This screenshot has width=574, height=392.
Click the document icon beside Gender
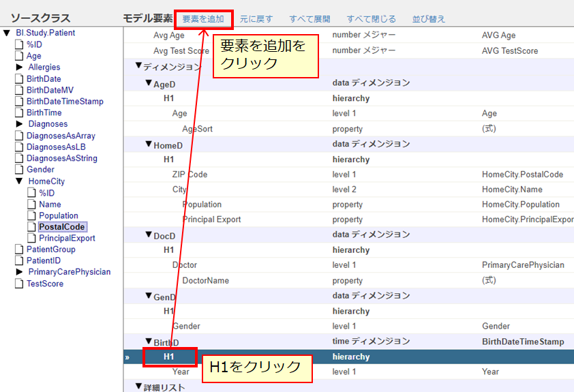click(19, 170)
